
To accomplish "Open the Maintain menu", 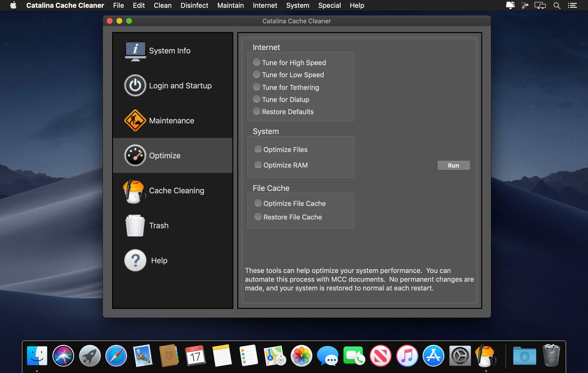I will click(230, 5).
